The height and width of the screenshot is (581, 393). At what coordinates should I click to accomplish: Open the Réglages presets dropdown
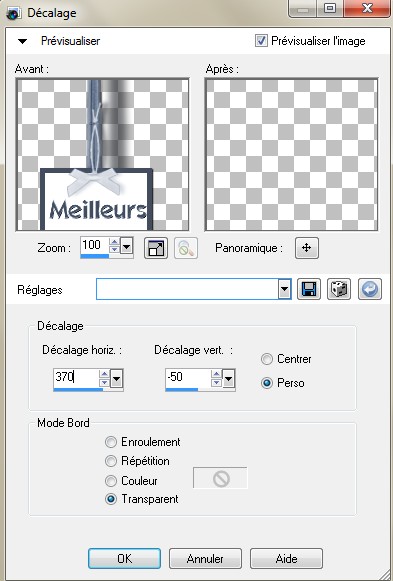click(x=284, y=289)
